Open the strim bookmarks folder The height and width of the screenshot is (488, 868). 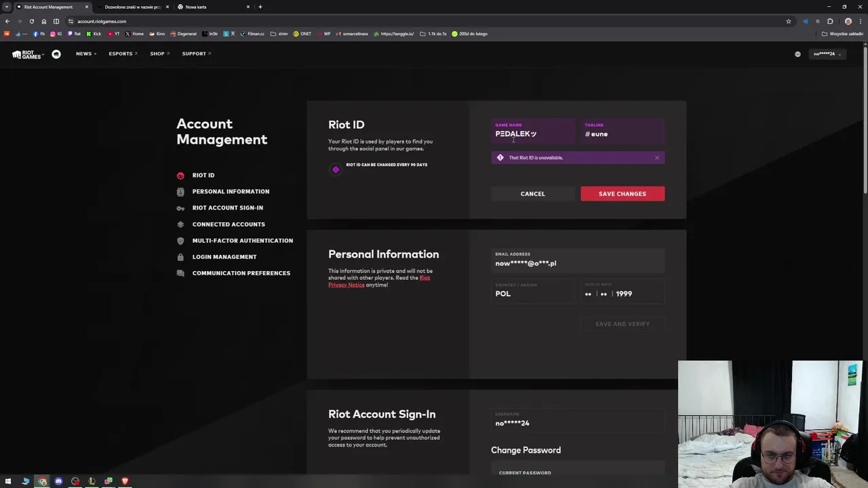(279, 34)
